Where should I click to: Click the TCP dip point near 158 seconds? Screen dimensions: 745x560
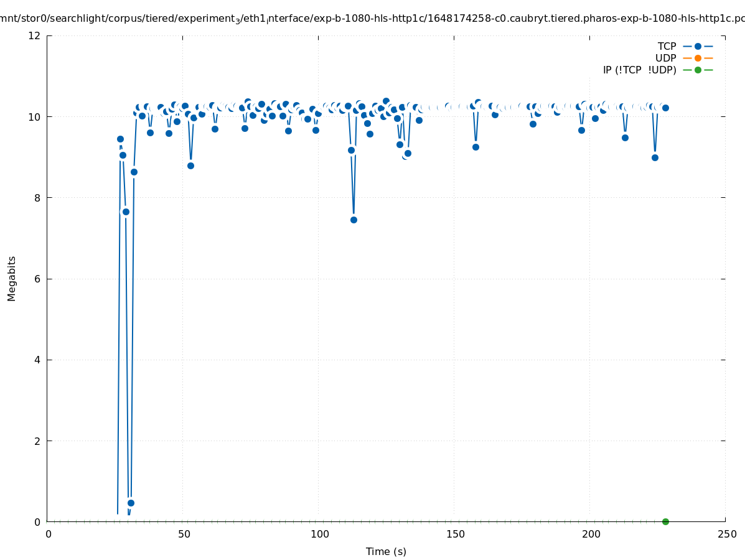click(x=476, y=147)
